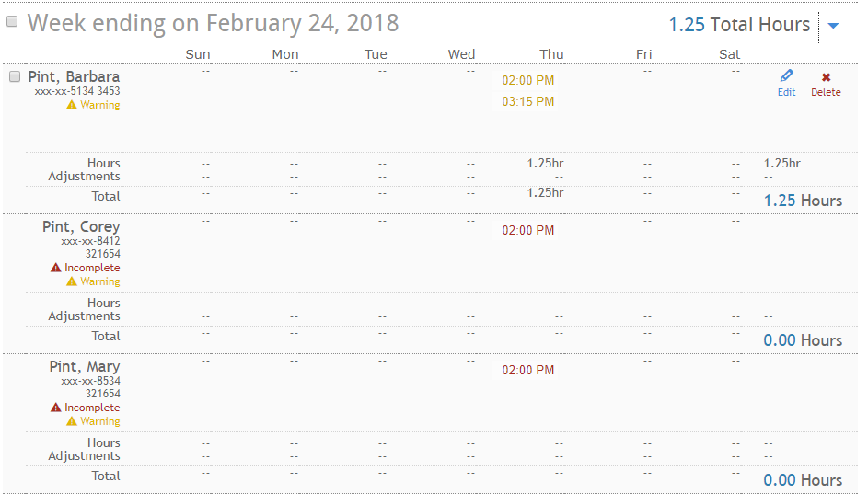Click Corey Pint's 02:00 PM punch
The height and width of the screenshot is (494, 868).
[528, 230]
